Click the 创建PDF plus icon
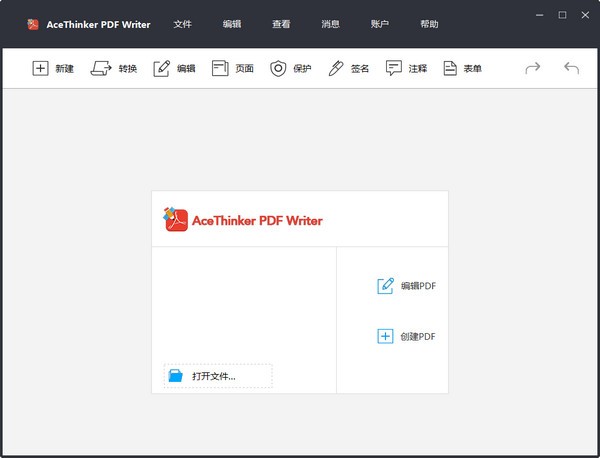Viewport: 600px width, 458px height. [385, 336]
